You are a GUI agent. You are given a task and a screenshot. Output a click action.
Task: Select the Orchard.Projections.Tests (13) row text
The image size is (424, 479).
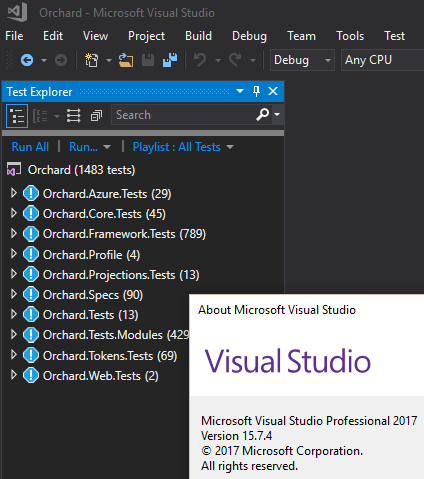click(x=121, y=275)
